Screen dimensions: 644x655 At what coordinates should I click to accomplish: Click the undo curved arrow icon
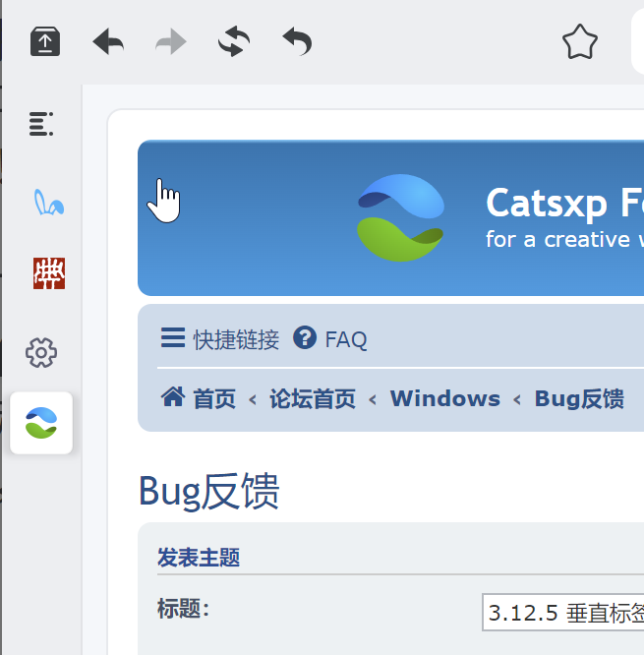point(297,41)
